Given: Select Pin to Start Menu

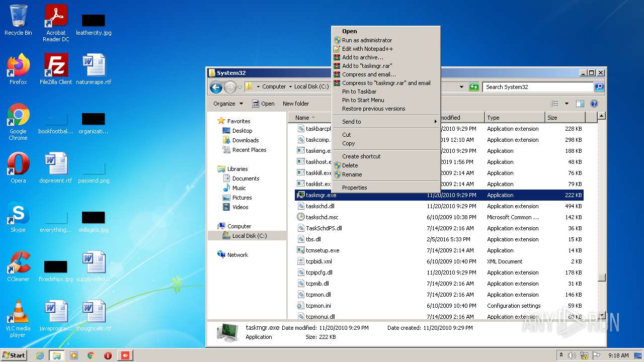Looking at the screenshot, I should (x=386, y=100).
